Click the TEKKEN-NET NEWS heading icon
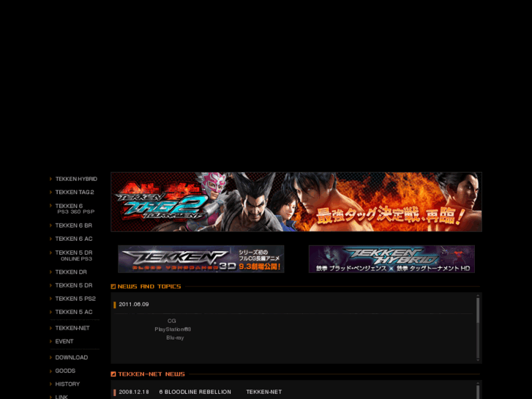Image resolution: width=532 pixels, height=399 pixels. 113,374
